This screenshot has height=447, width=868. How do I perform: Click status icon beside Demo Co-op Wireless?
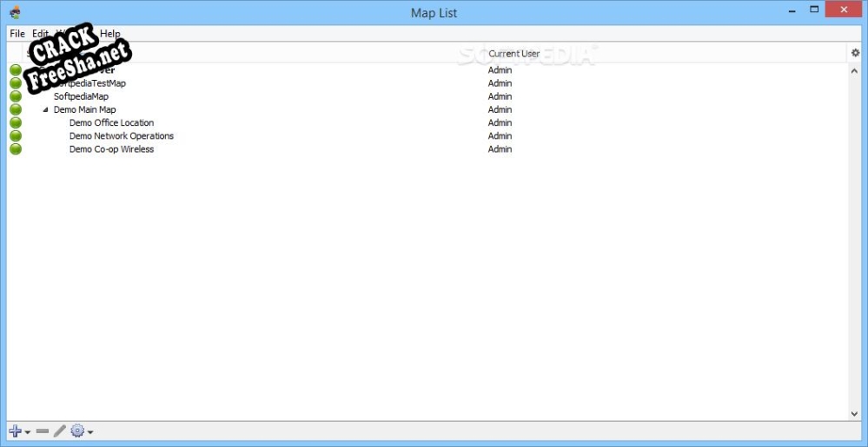[16, 149]
